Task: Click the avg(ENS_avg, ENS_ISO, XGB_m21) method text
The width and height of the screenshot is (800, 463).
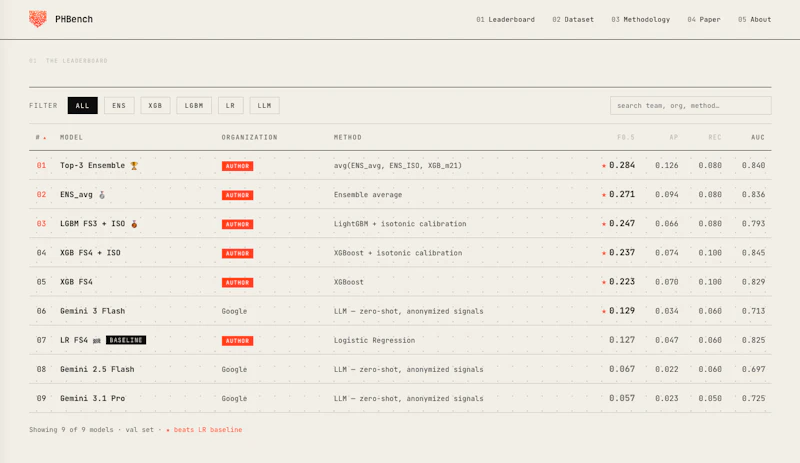Action: tap(398, 166)
